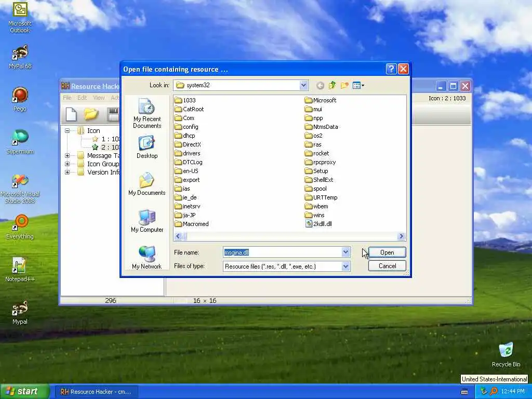Select the Mypal desktop icon
This screenshot has width=532, height=399.
(20, 312)
